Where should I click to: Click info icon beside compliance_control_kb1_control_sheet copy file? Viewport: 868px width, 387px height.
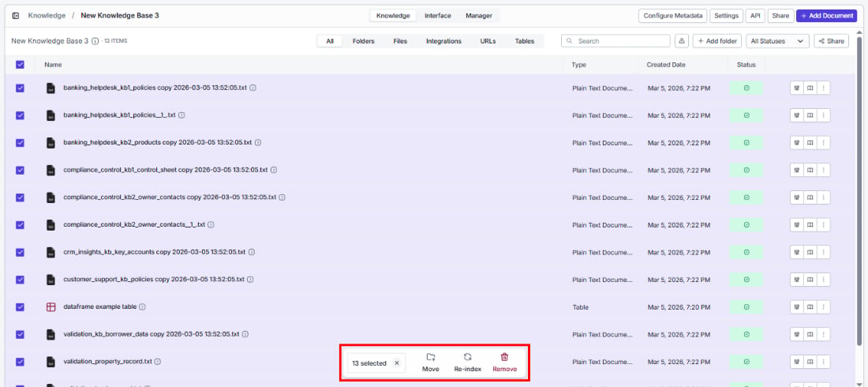274,170
